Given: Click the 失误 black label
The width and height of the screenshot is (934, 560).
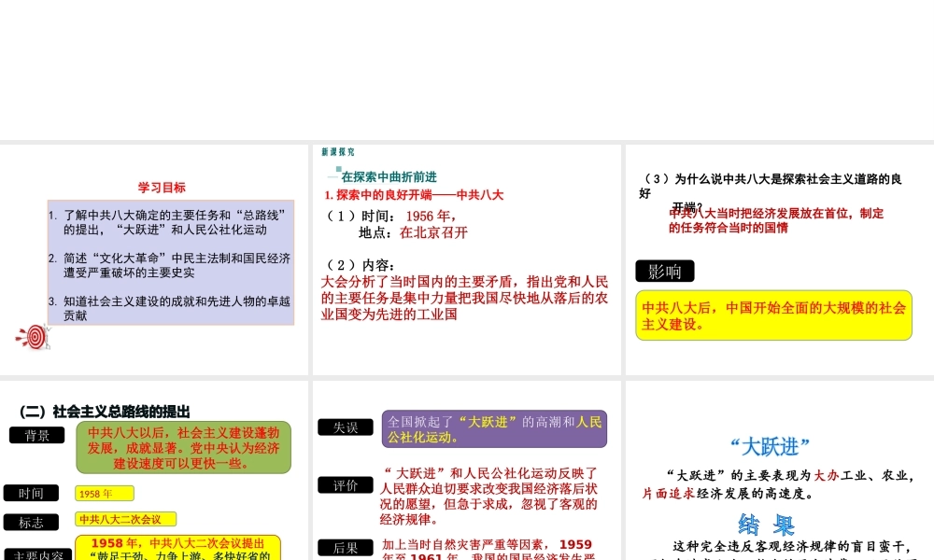Looking at the screenshot, I should tap(346, 427).
